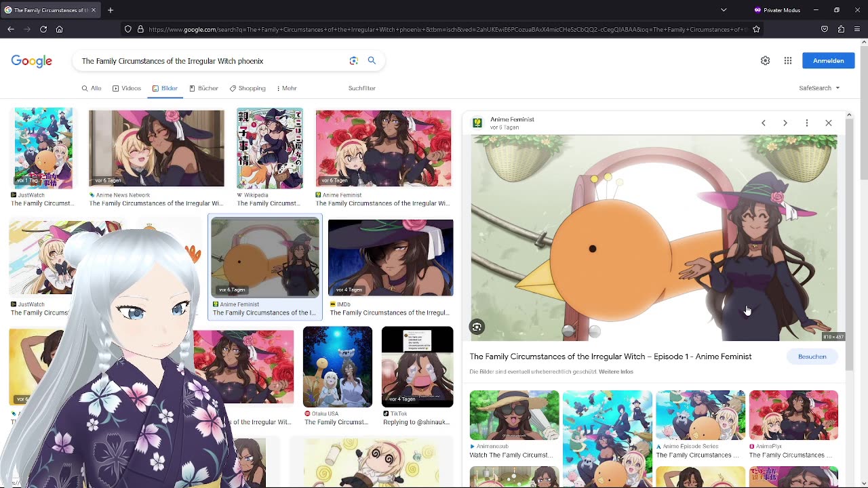
Task: Click the lock site info icon
Action: coord(140,29)
